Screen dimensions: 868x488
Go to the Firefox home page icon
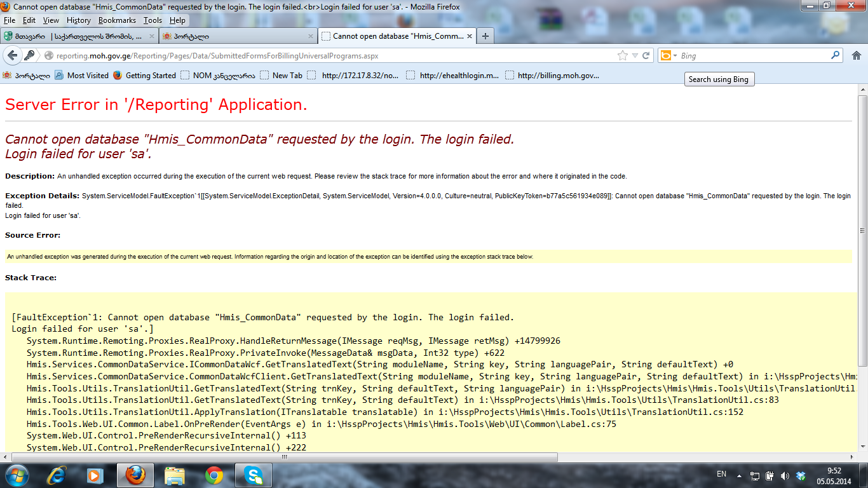tap(856, 56)
